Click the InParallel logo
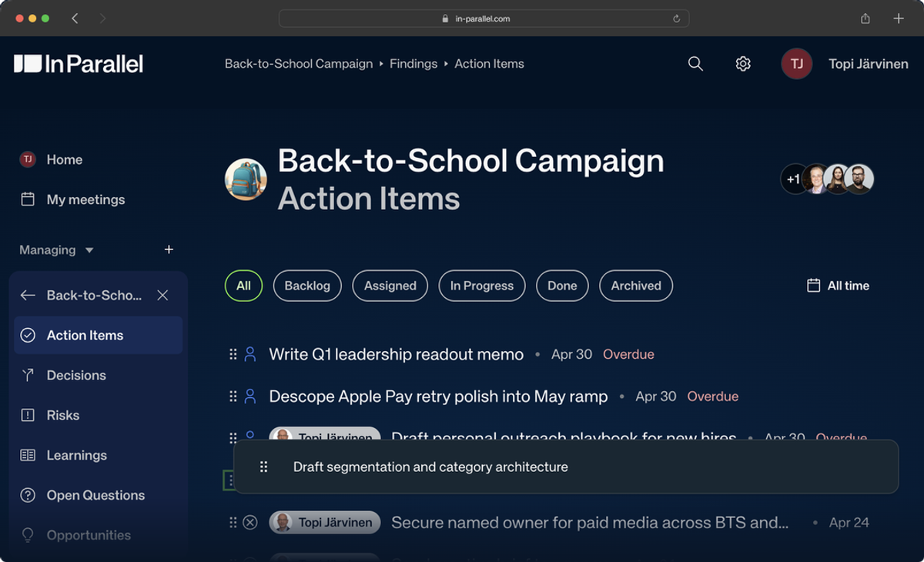The width and height of the screenshot is (924, 562). click(x=79, y=64)
